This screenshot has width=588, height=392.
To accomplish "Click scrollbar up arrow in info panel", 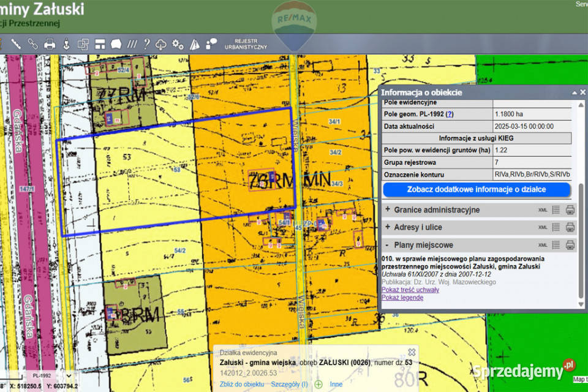I will (x=581, y=105).
